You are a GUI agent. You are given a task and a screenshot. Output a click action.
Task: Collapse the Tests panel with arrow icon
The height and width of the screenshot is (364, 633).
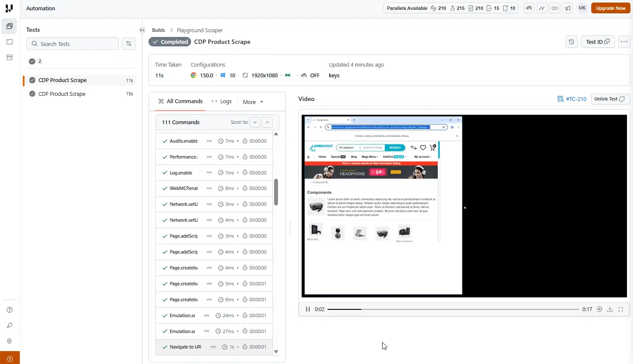[142, 30]
